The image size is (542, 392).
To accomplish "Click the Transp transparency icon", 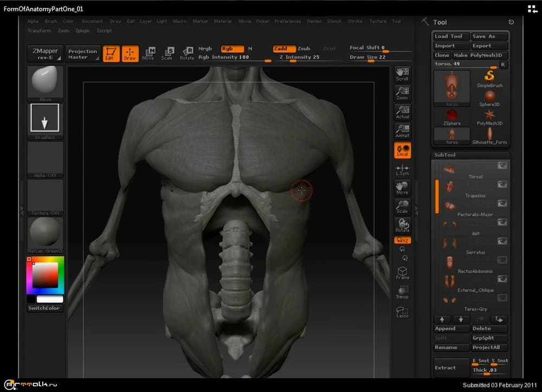I will (x=402, y=292).
